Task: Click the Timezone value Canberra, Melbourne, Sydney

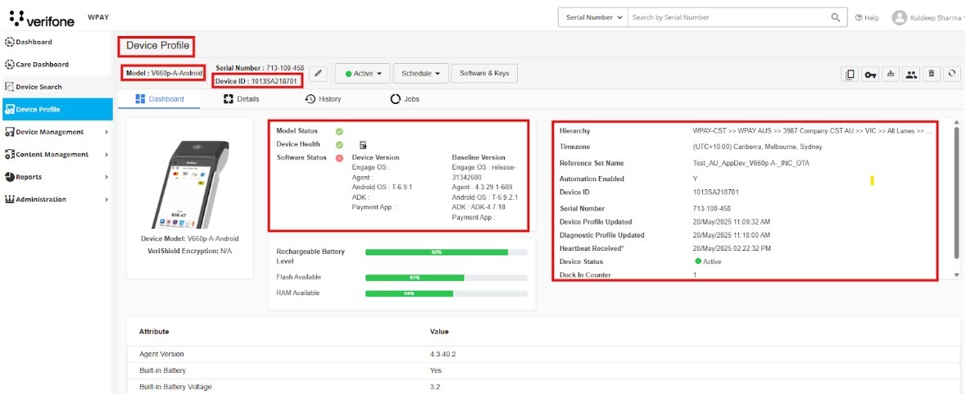Action: point(757,147)
